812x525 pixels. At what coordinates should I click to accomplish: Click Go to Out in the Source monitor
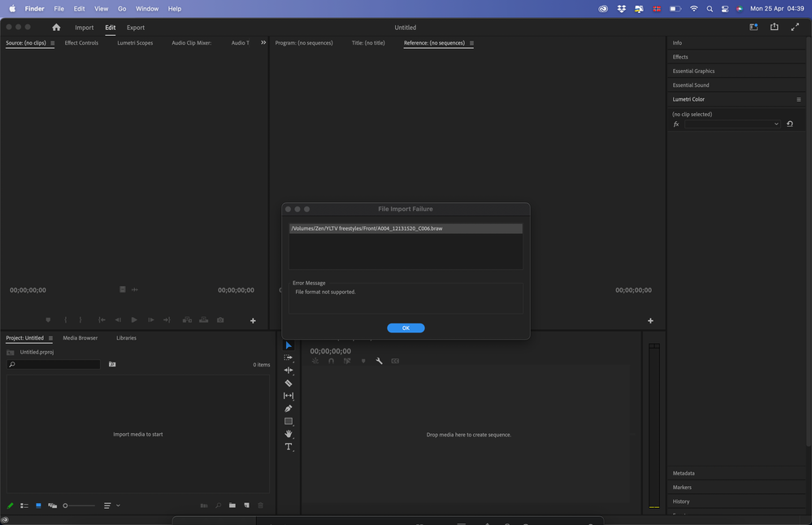point(167,320)
